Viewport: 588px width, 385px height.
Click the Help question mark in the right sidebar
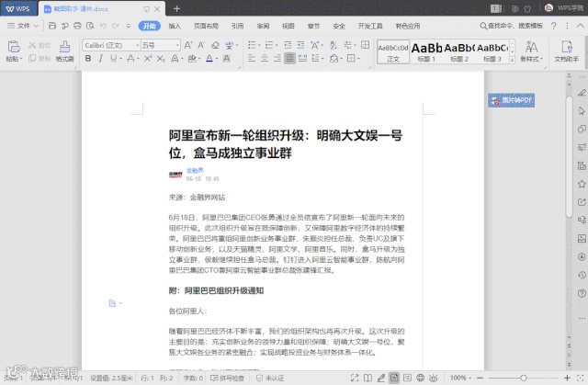pos(582,293)
